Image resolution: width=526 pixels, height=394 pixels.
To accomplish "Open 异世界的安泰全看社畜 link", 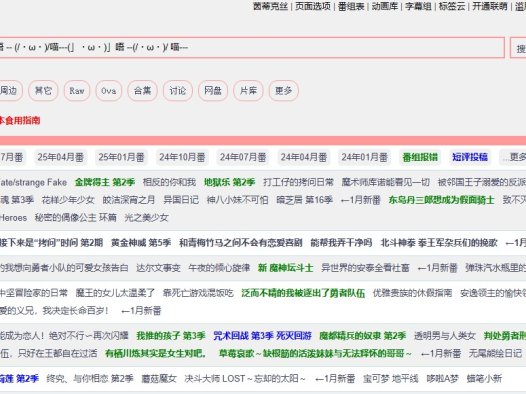I will (365, 268).
